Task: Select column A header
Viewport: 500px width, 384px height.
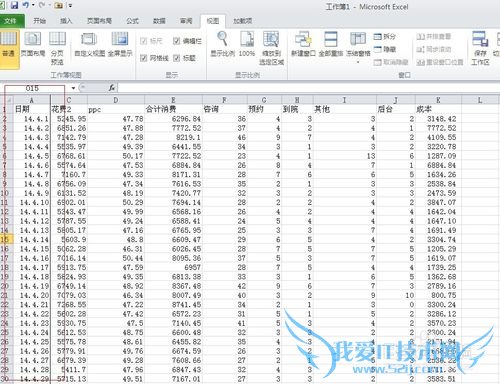Action: point(32,100)
